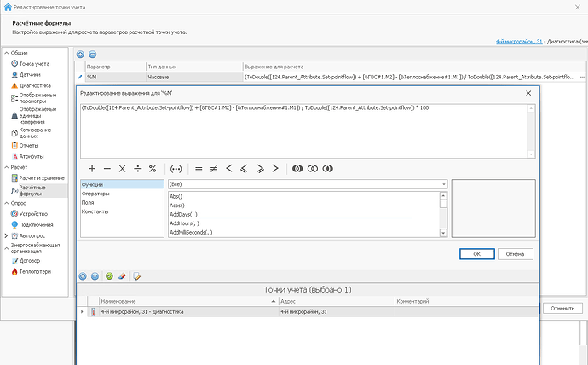Click the blue up-arrow icon above metering points
This screenshot has height=365, width=588.
83,276
